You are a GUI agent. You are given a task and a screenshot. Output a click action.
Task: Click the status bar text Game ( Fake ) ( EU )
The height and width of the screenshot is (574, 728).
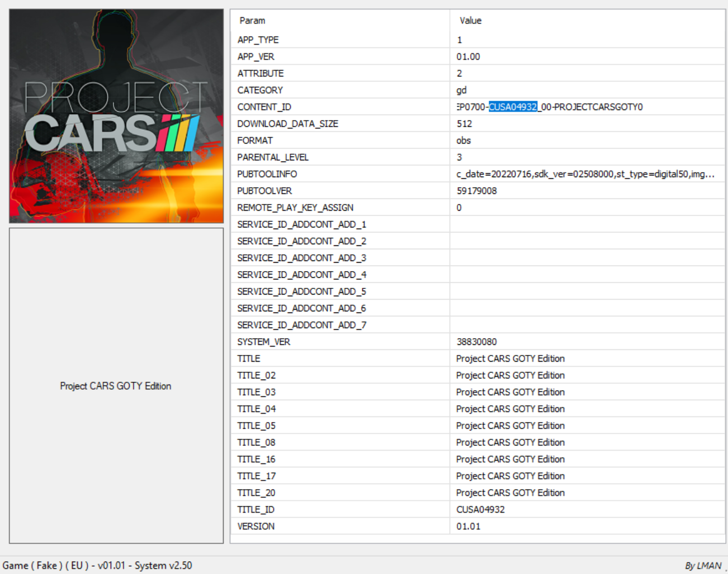[46, 566]
